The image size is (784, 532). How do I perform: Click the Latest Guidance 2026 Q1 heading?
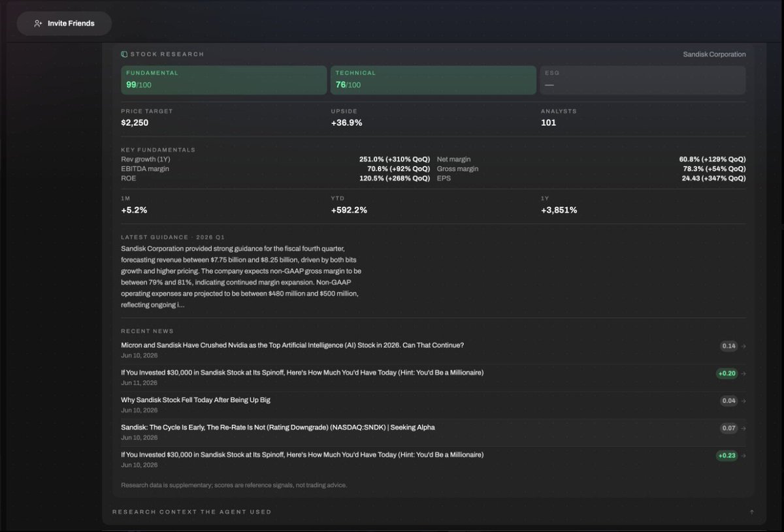click(172, 237)
